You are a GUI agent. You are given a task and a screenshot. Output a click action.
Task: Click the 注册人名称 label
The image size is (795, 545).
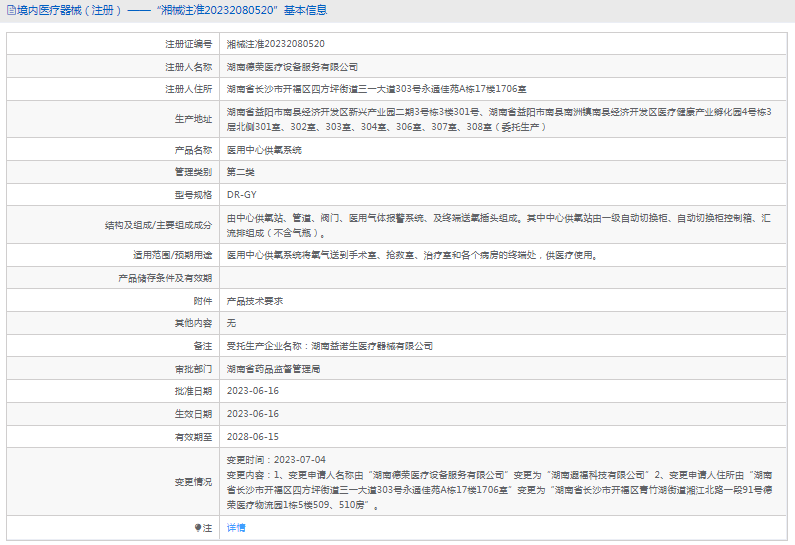(189, 67)
